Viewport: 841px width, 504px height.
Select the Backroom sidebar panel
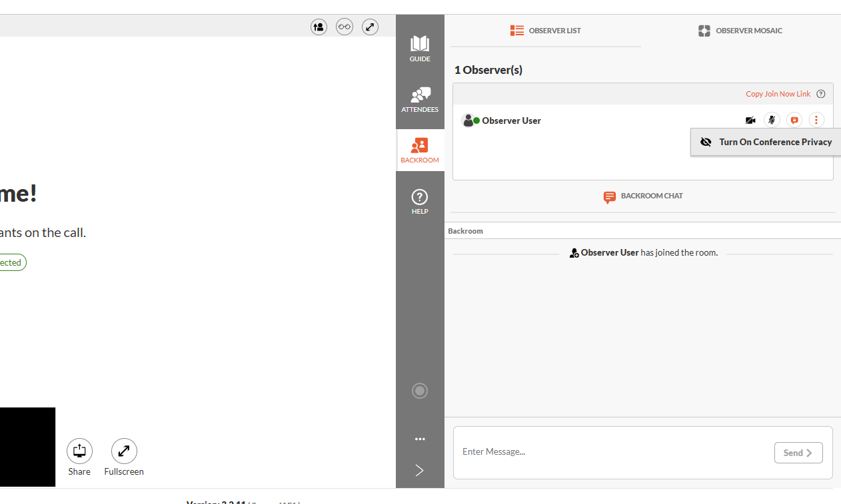tap(420, 150)
